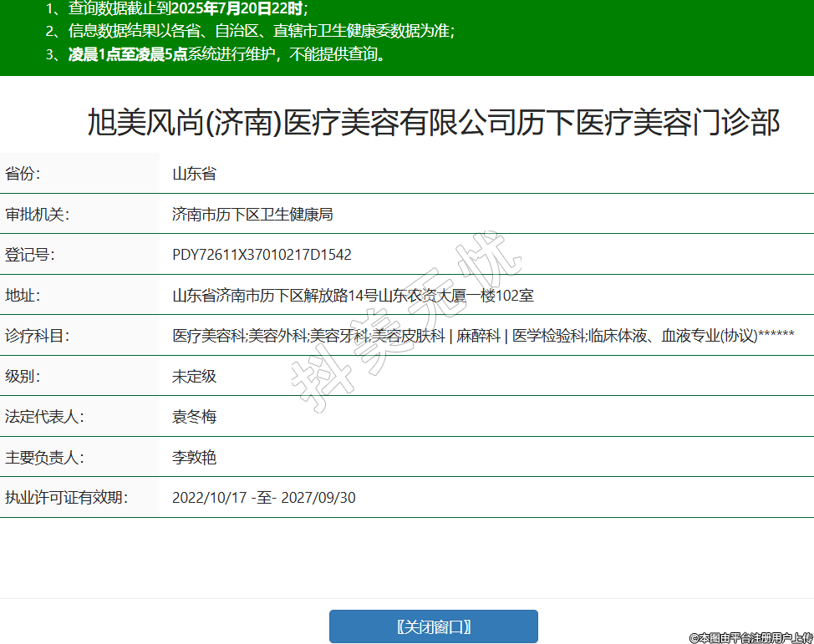The width and height of the screenshot is (814, 644).
Task: Click the province value 山东省
Action: pyautogui.click(x=194, y=174)
